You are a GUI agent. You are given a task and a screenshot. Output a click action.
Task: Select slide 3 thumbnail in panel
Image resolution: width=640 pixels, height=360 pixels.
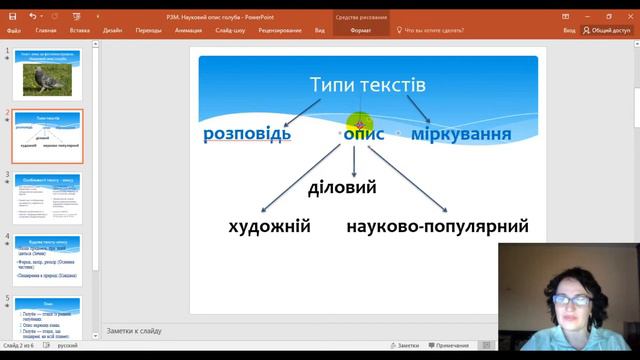(x=47, y=198)
